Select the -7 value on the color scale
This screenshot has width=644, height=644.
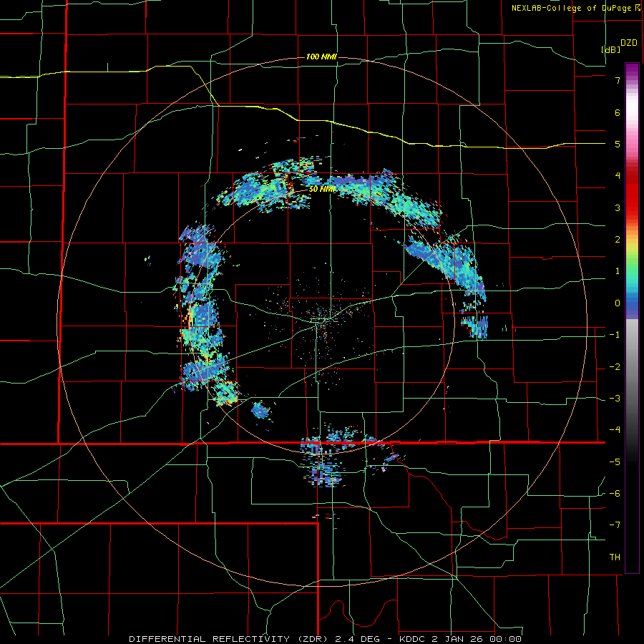tap(615, 525)
